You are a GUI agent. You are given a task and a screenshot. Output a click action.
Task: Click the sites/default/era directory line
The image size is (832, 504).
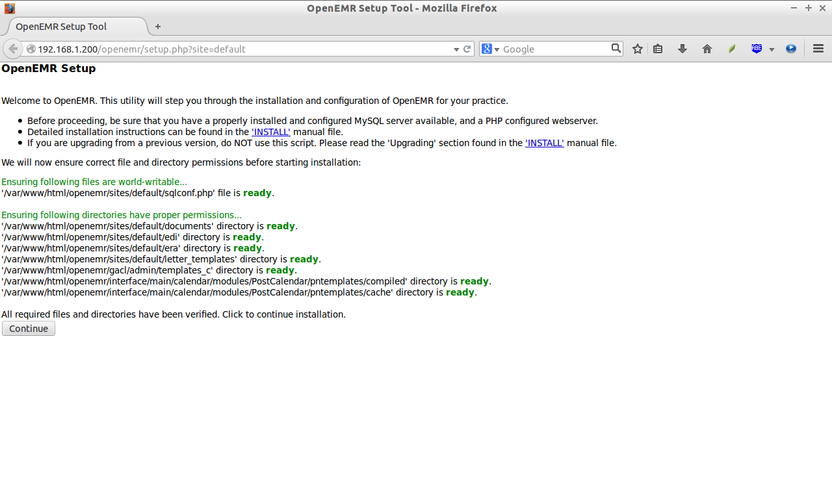(133, 248)
